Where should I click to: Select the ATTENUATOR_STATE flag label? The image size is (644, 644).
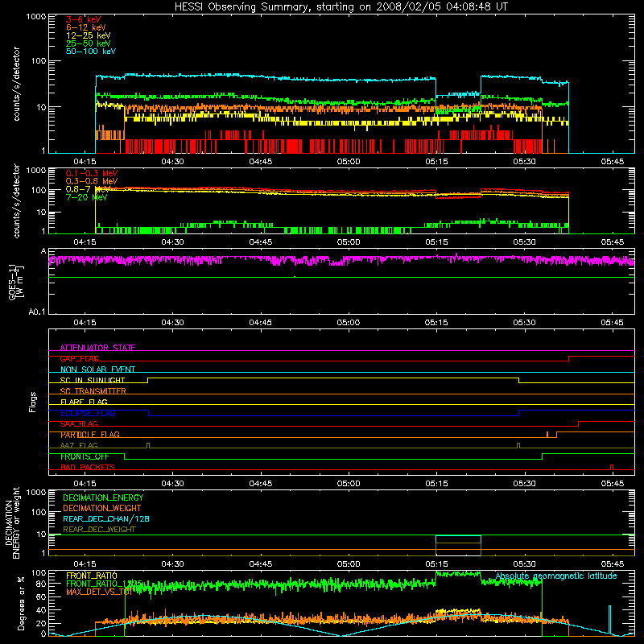pos(97,348)
